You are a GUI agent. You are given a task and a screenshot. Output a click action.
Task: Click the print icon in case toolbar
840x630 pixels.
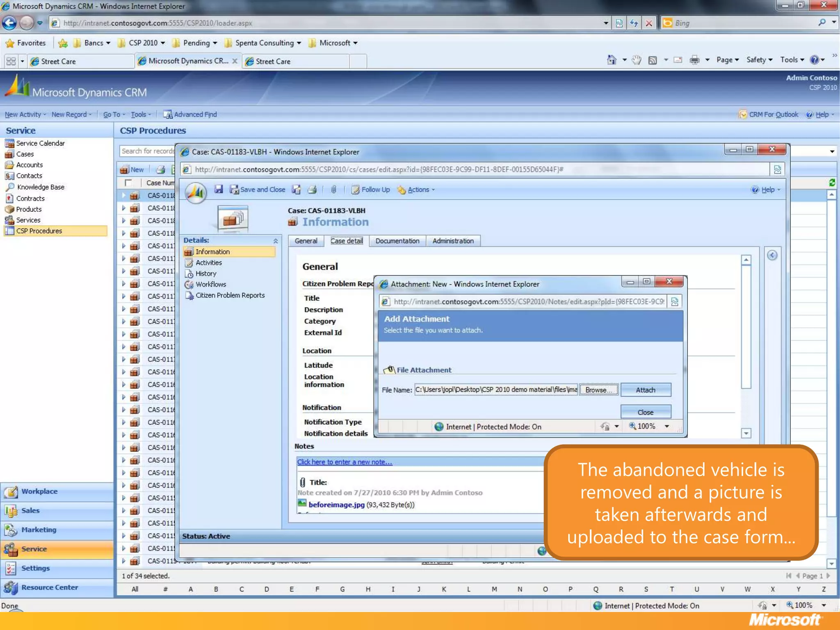pos(312,189)
